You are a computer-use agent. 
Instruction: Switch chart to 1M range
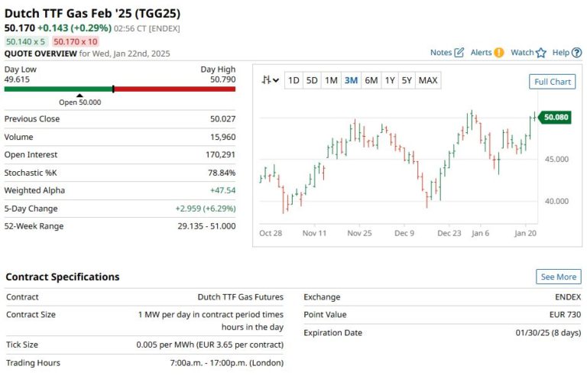331,80
